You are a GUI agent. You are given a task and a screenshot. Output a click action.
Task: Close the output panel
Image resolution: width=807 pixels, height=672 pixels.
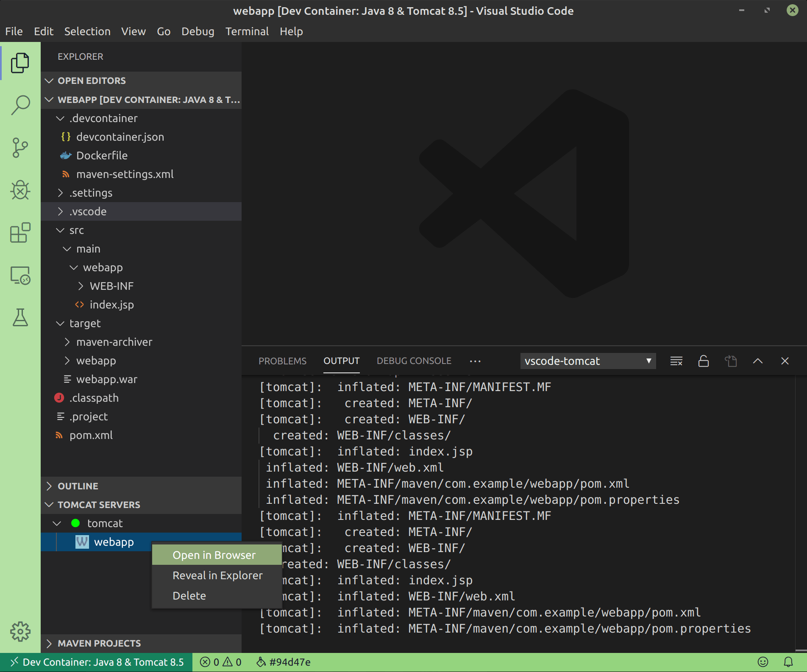[x=785, y=361]
